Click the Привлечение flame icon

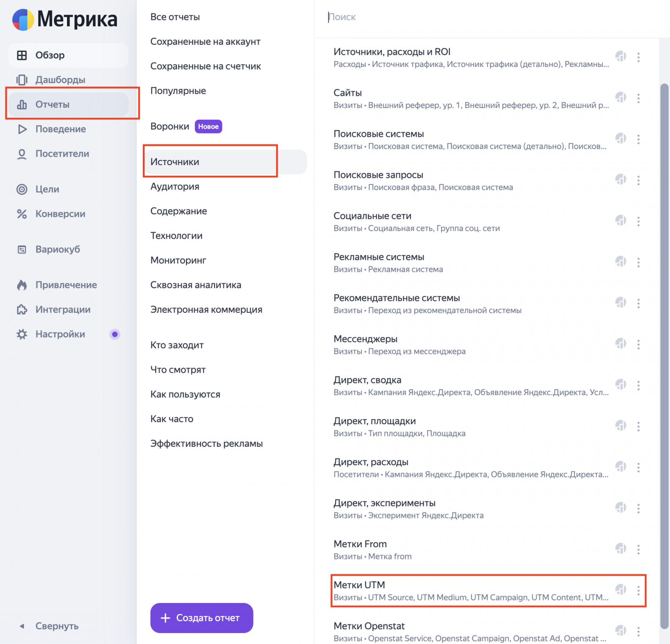click(22, 285)
